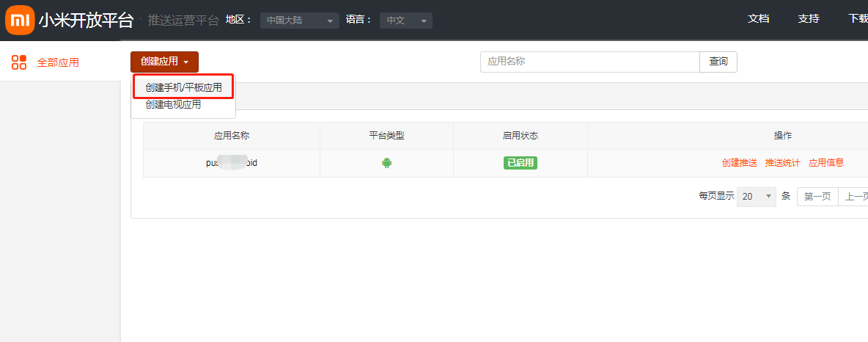Select 全部应用 in the left sidebar
This screenshot has height=342, width=868.
[58, 62]
